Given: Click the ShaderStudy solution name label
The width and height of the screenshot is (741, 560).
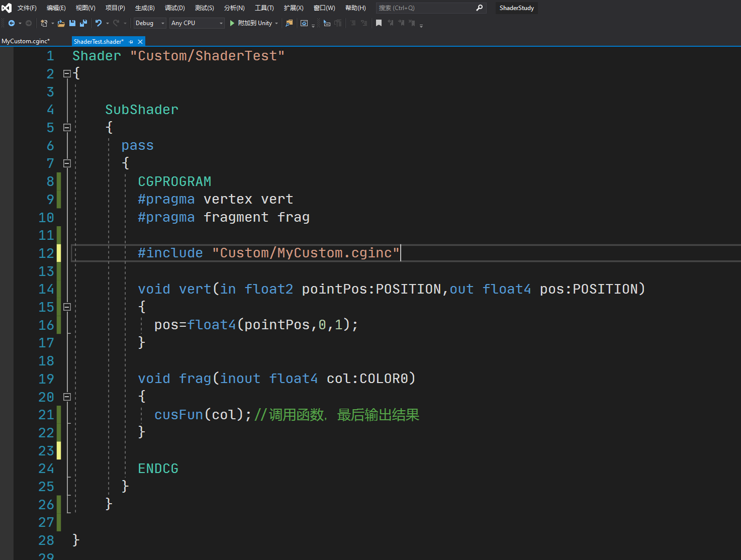Looking at the screenshot, I should coord(517,8).
